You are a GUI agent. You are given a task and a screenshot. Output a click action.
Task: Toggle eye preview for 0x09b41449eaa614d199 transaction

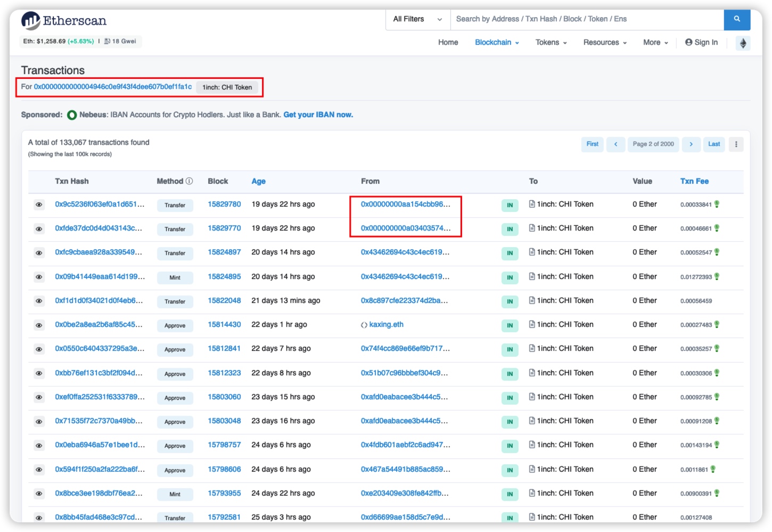click(39, 277)
